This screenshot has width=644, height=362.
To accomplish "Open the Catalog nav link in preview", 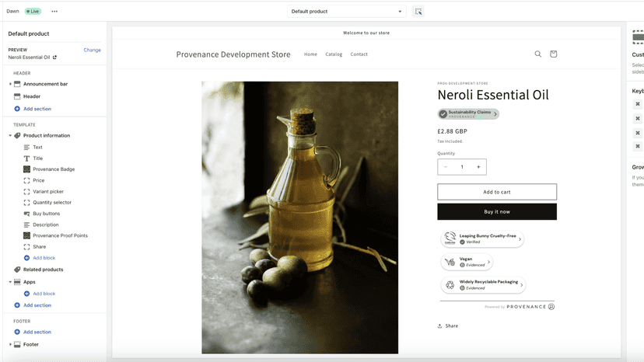I will tap(334, 54).
